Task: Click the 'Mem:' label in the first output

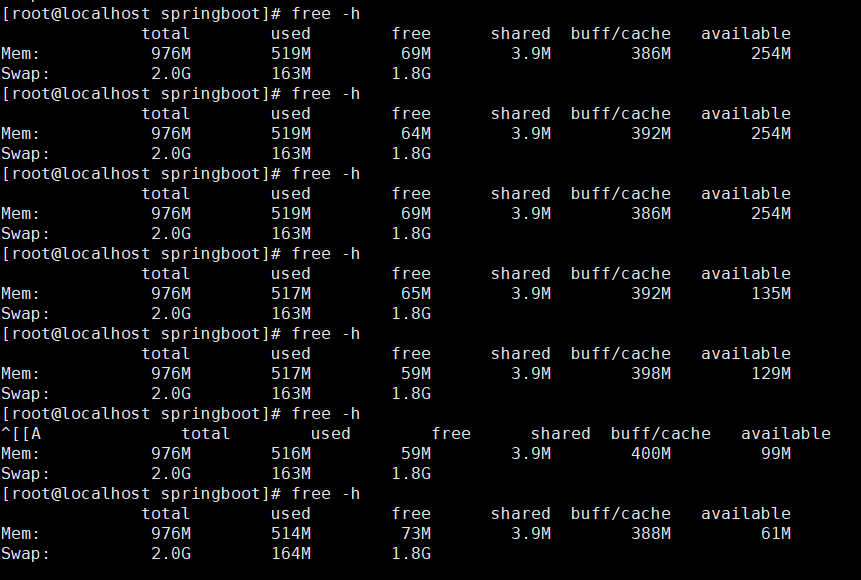Action: coord(20,54)
